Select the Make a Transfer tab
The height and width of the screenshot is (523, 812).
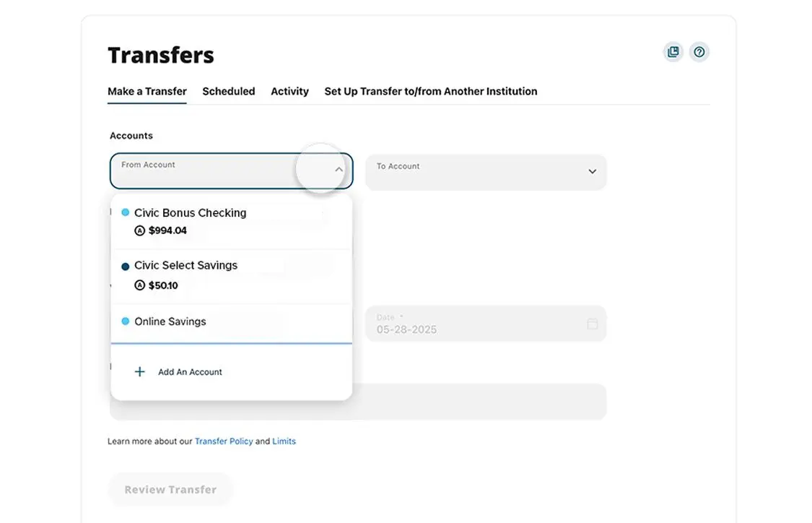[147, 91]
